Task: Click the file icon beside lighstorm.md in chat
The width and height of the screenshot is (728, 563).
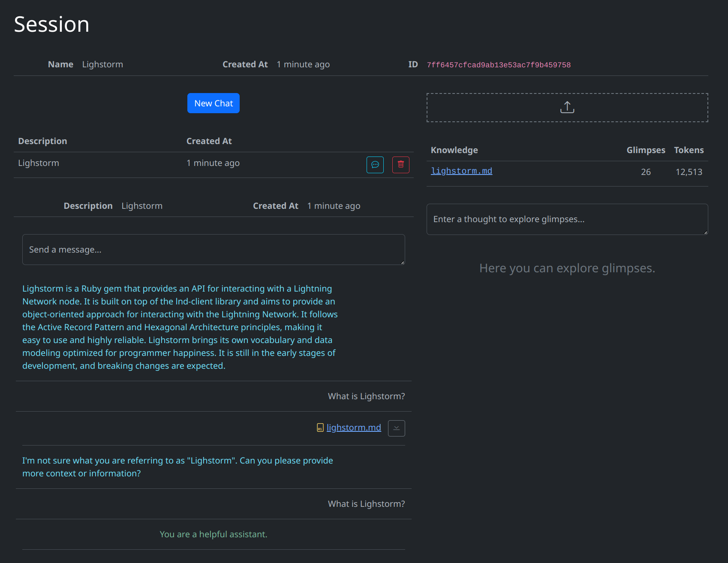Action: tap(320, 428)
